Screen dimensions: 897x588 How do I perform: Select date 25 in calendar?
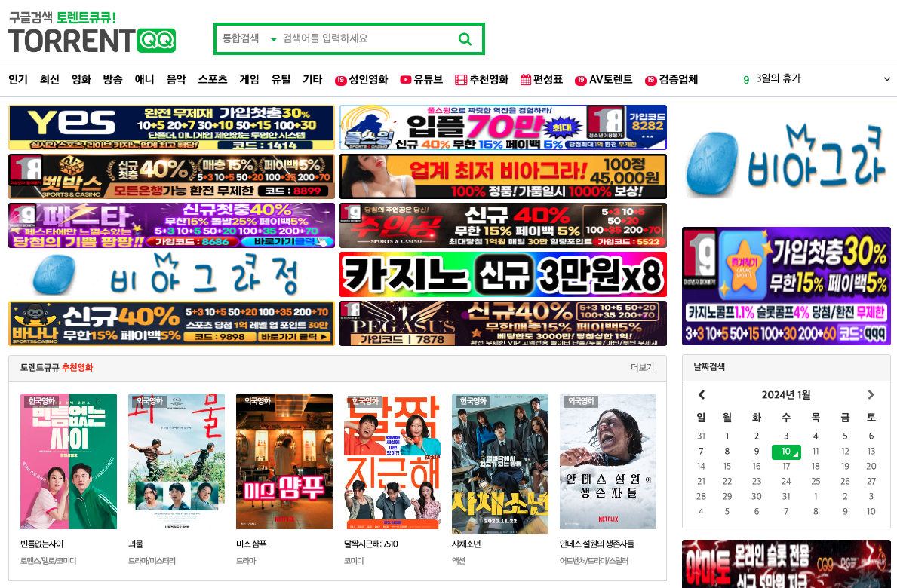tap(816, 481)
